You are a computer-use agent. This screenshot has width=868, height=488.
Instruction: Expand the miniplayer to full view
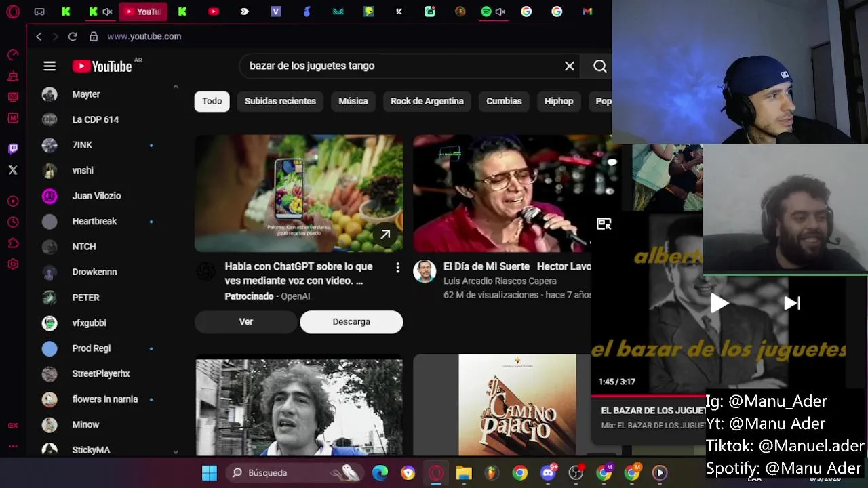pyautogui.click(x=604, y=224)
